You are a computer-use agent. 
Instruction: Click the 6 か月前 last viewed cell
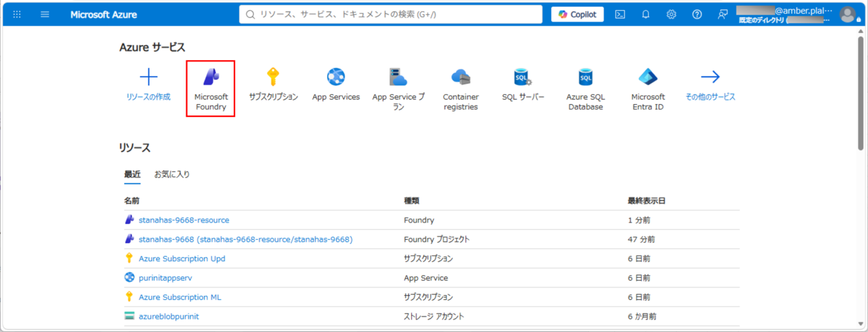click(643, 317)
